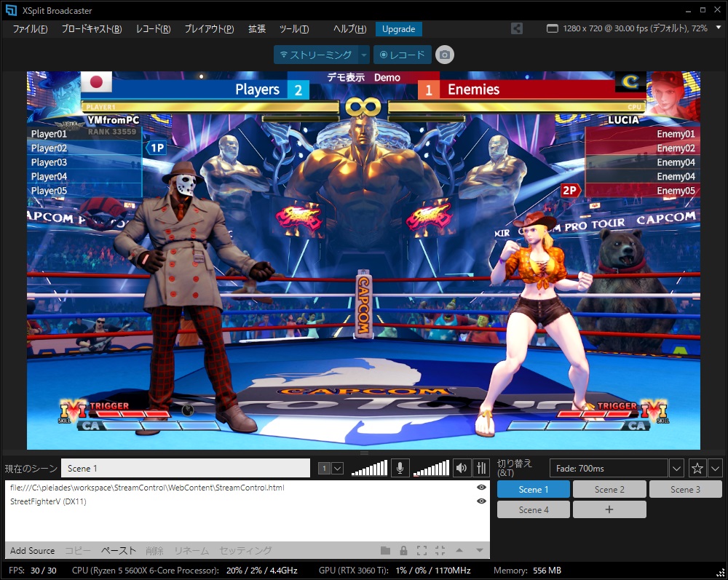This screenshot has height=580, width=728.
Task: Open the ツール(T) menu
Action: (x=294, y=29)
